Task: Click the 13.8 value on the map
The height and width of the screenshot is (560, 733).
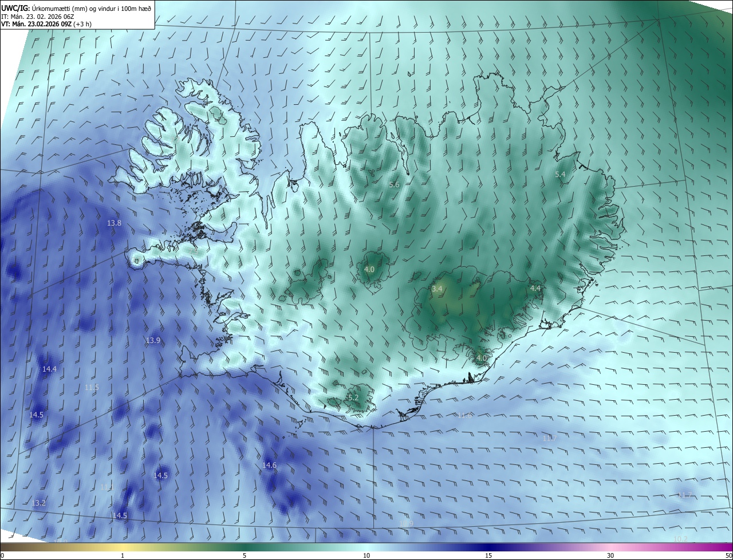Action: (x=115, y=223)
